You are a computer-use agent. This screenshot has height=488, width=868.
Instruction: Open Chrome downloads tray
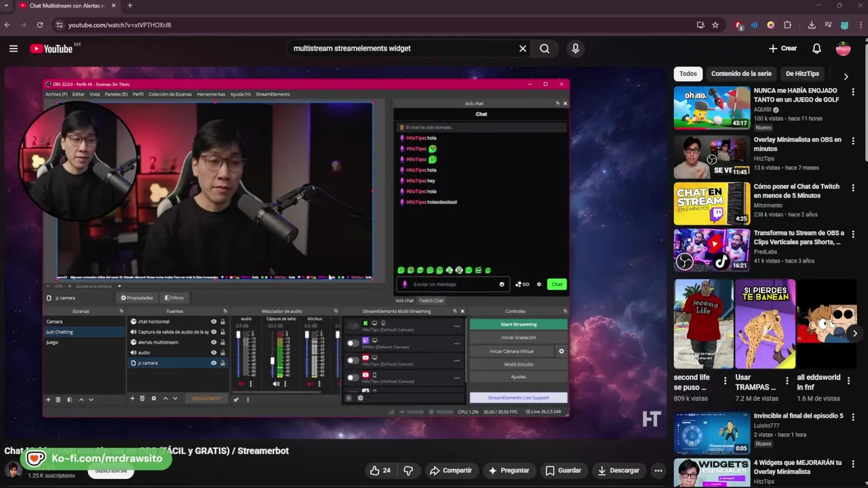tap(812, 25)
